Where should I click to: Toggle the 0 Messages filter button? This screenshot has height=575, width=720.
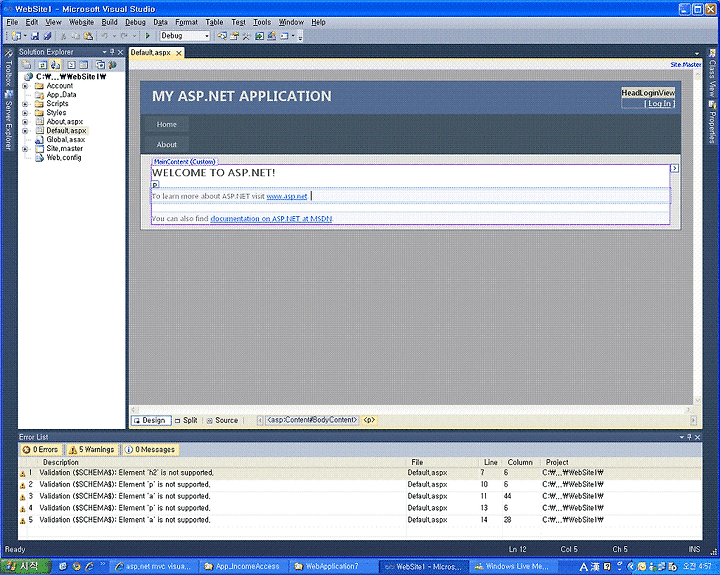150,449
